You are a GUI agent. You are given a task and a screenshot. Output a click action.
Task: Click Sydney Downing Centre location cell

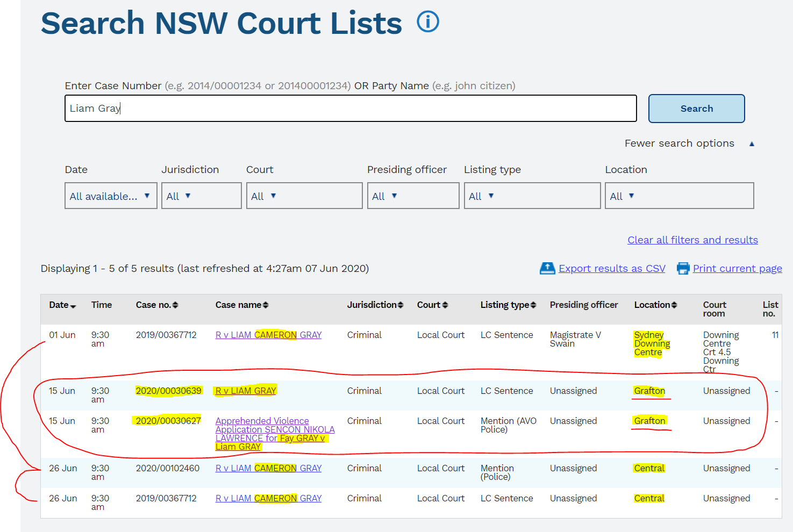click(x=652, y=344)
